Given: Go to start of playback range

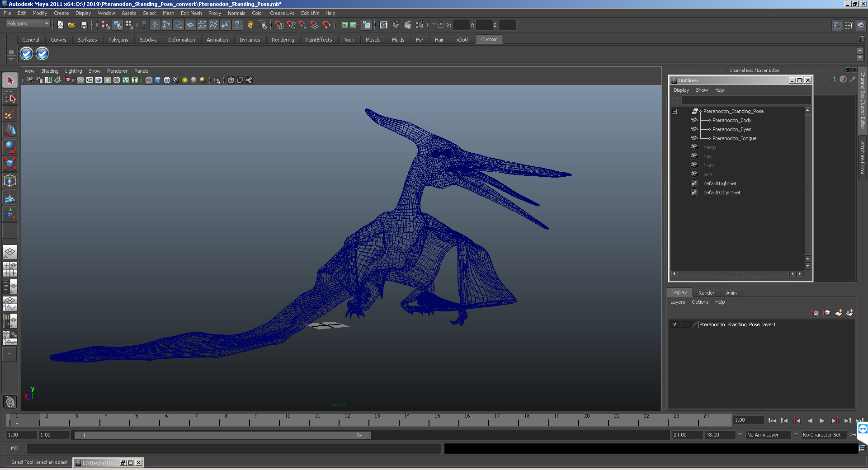Looking at the screenshot, I should click(772, 421).
